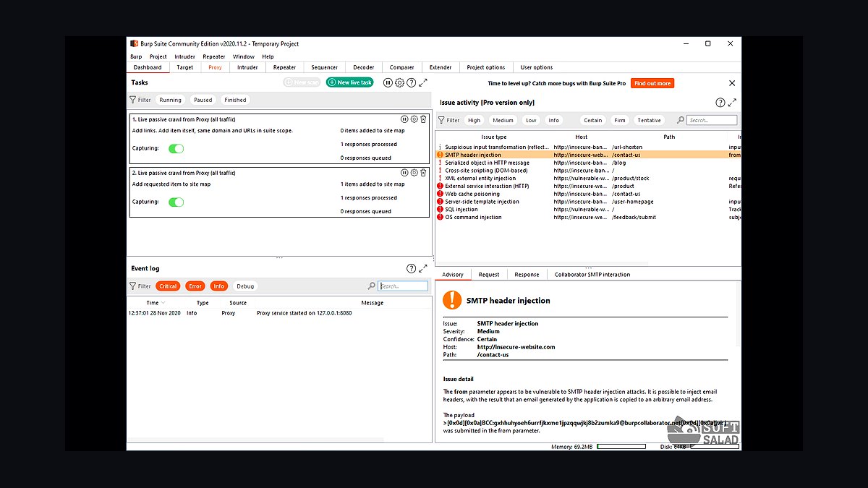Open the Repeater menu in menu bar
Image resolution: width=868 pixels, height=488 pixels.
pyautogui.click(x=214, y=56)
